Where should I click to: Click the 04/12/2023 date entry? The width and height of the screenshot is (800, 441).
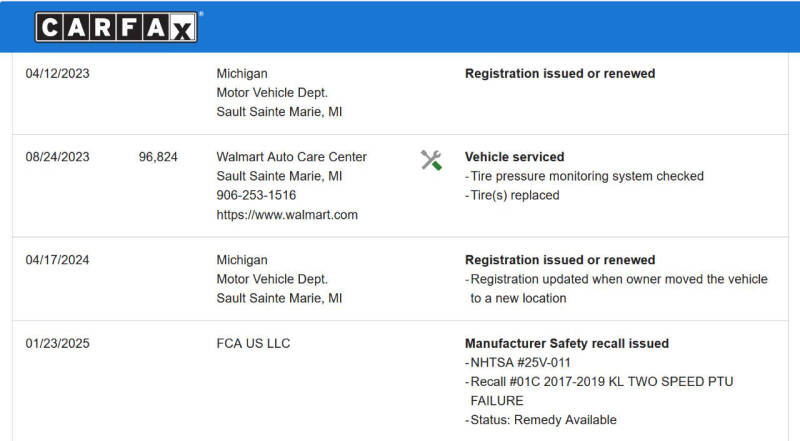tap(57, 74)
